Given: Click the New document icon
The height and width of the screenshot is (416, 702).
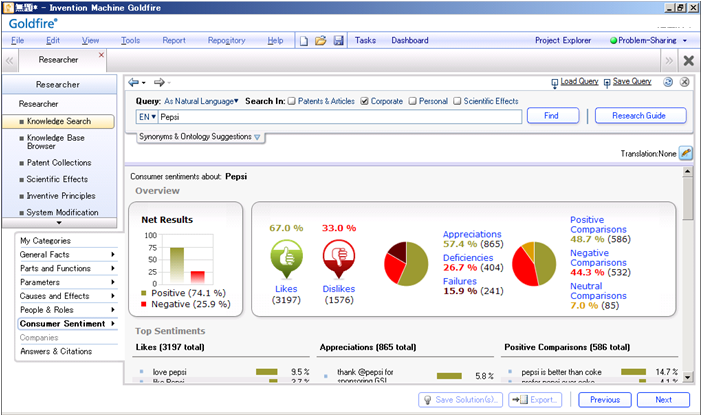Looking at the screenshot, I should coord(304,41).
